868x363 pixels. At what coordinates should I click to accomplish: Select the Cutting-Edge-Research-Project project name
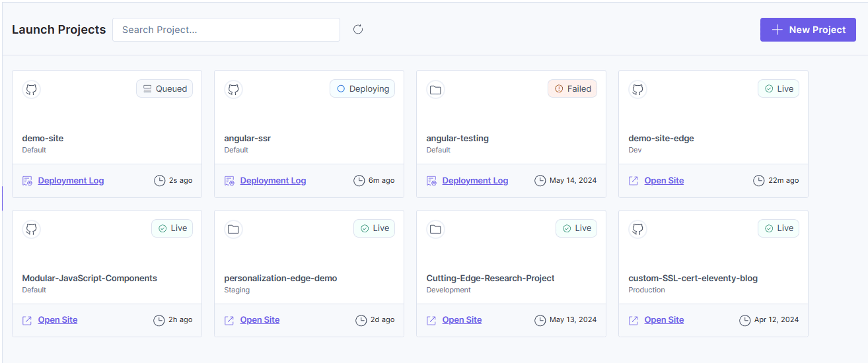point(490,278)
